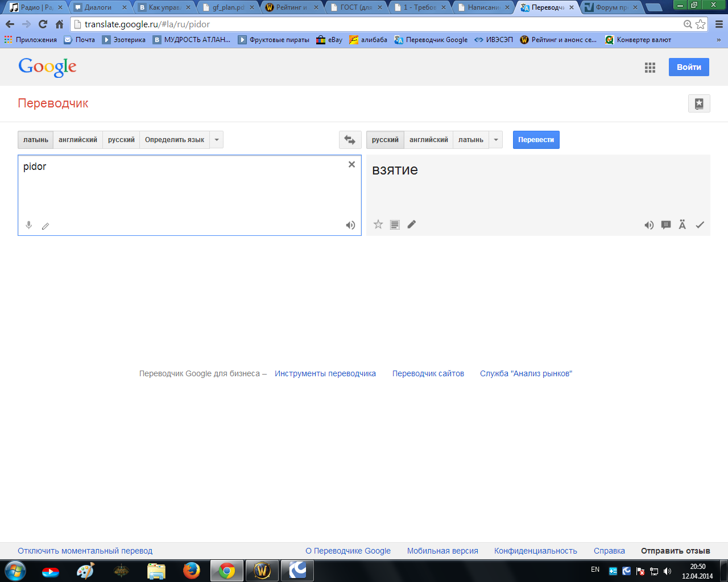
Task: Select русский as source language
Action: 121,140
